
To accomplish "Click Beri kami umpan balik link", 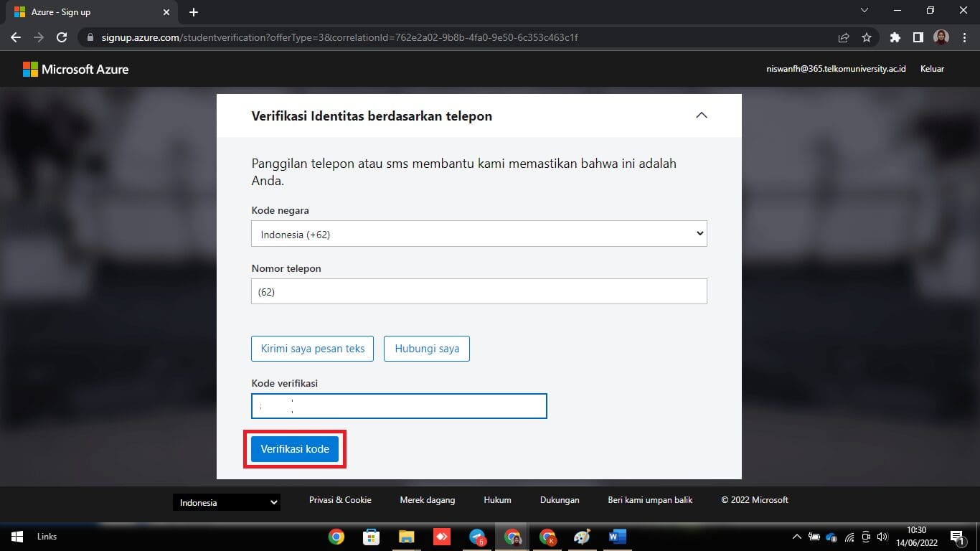I will click(x=650, y=500).
